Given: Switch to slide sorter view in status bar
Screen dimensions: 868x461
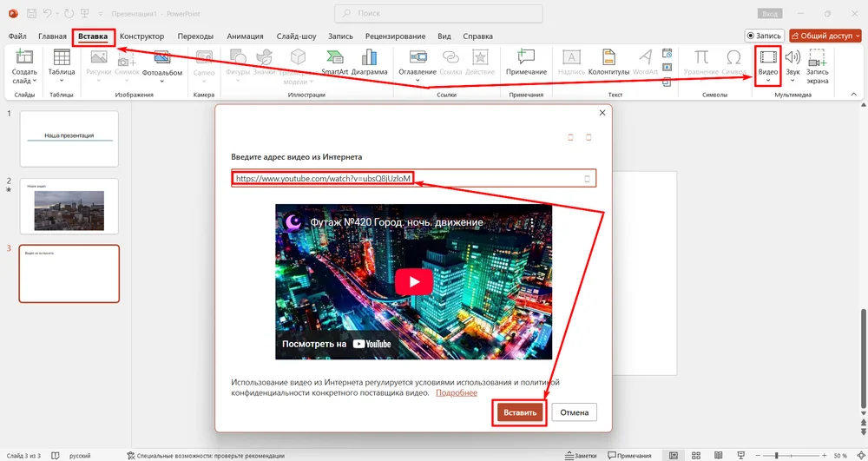Looking at the screenshot, I should [x=696, y=455].
